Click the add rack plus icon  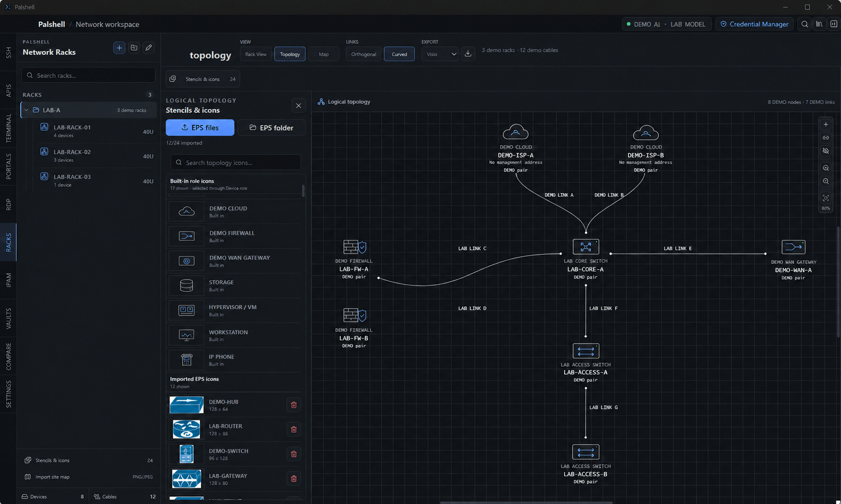pos(119,48)
